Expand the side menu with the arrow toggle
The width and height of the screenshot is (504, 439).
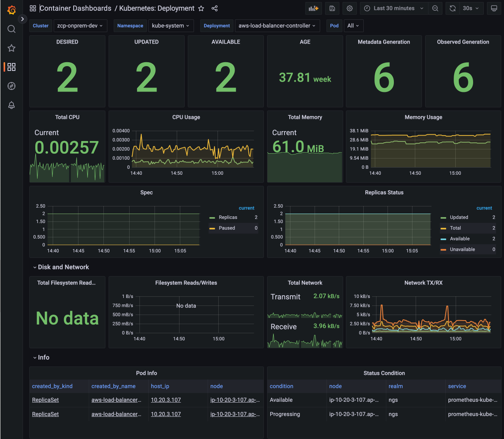point(23,19)
